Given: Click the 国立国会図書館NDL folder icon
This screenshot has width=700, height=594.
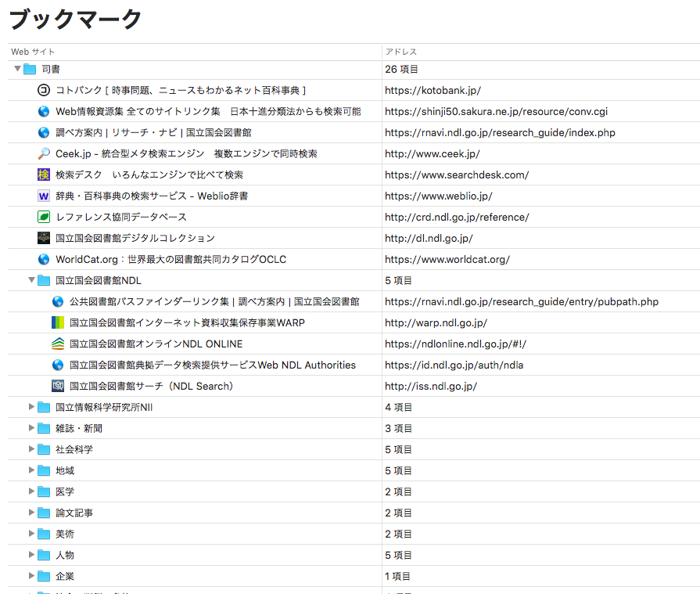Looking at the screenshot, I should [44, 280].
